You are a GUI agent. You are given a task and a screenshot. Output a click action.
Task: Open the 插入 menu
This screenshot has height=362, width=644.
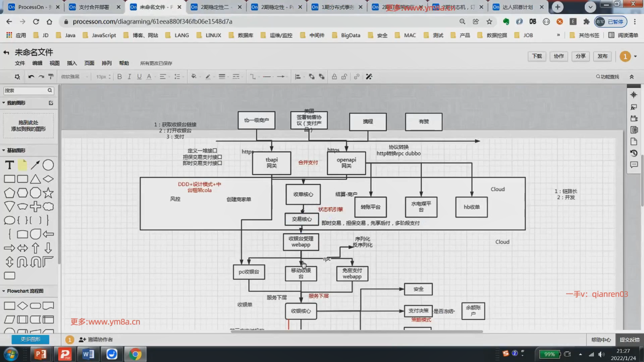(72, 63)
